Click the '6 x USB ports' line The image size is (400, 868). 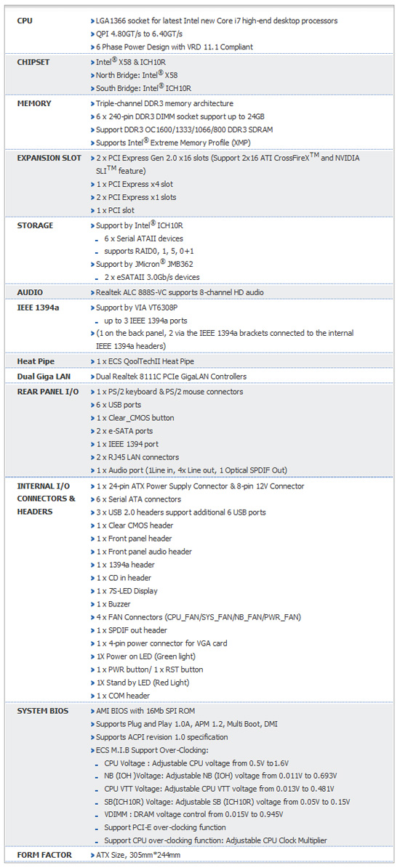click(118, 405)
